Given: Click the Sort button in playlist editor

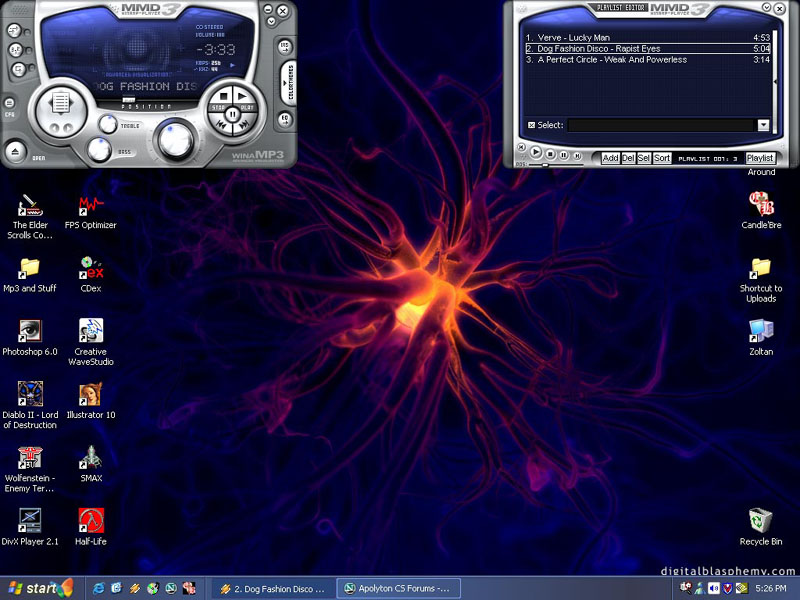Looking at the screenshot, I should (x=662, y=158).
